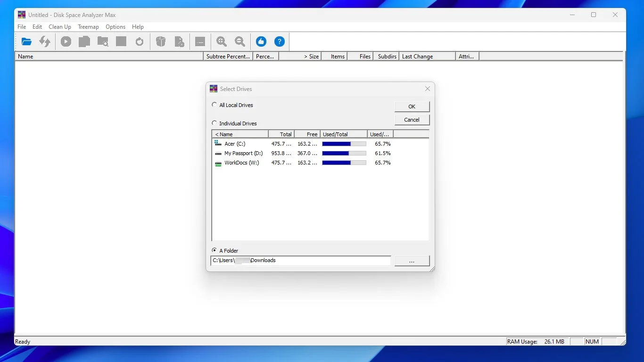Click the Acer (C:) drive icon

(x=218, y=143)
